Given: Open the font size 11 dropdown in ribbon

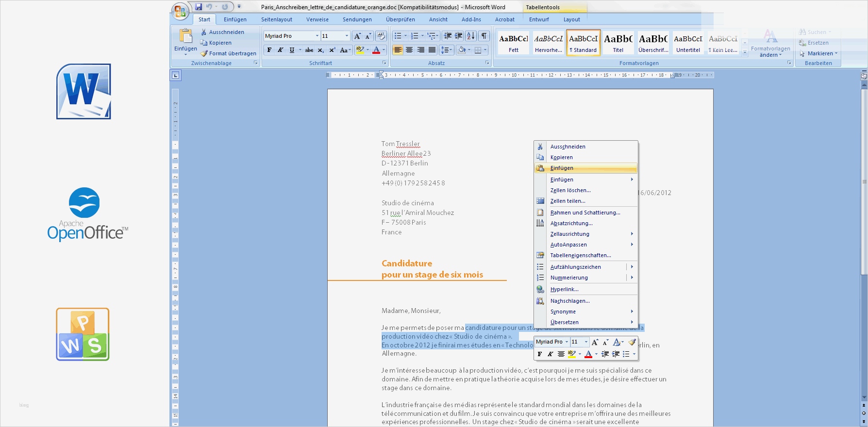Looking at the screenshot, I should tap(347, 36).
